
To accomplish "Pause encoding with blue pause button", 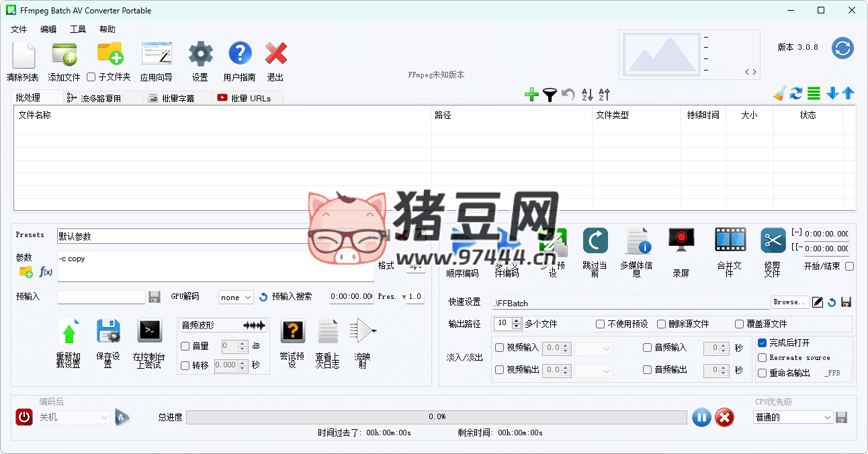I will click(701, 417).
